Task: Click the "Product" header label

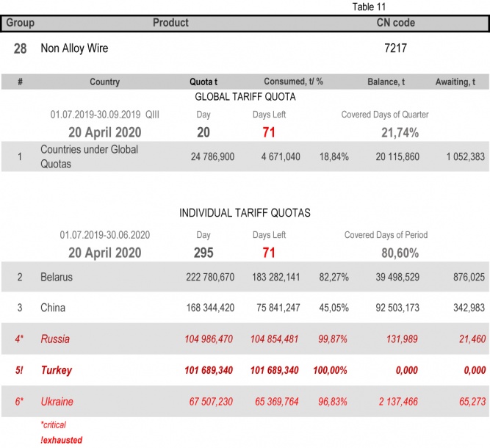Action: point(170,23)
